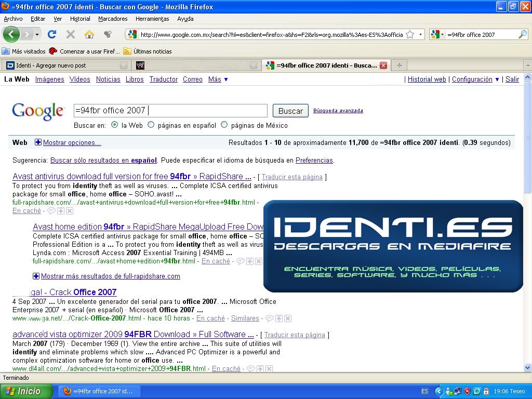Viewport: 532px width, 399px height.
Task: Click the Google search text field
Action: (x=170, y=111)
